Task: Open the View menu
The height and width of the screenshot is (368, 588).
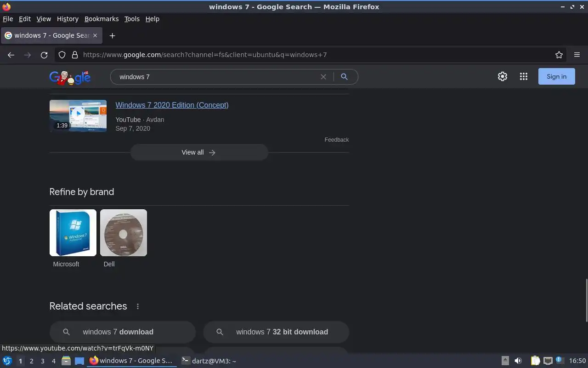Action: [44, 19]
